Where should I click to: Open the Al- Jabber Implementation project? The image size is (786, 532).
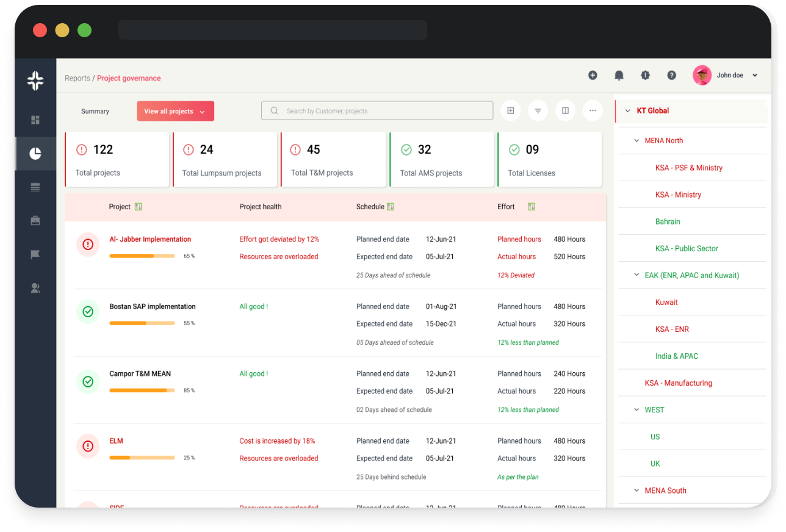point(150,239)
